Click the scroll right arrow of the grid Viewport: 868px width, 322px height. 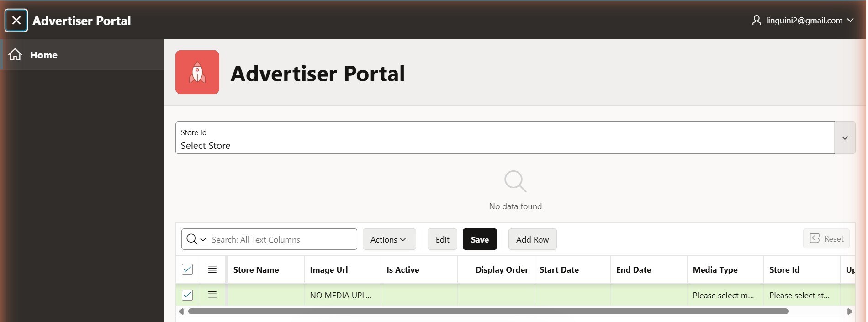(x=850, y=311)
